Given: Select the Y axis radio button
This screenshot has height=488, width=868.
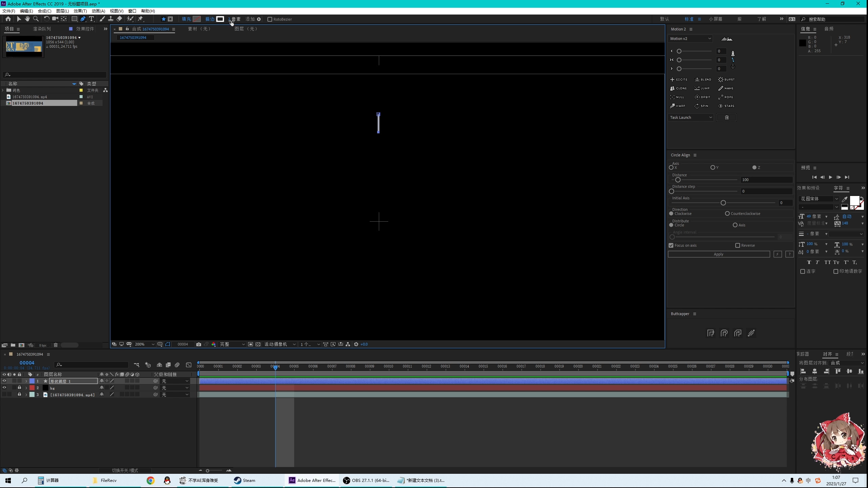Looking at the screenshot, I should [713, 168].
